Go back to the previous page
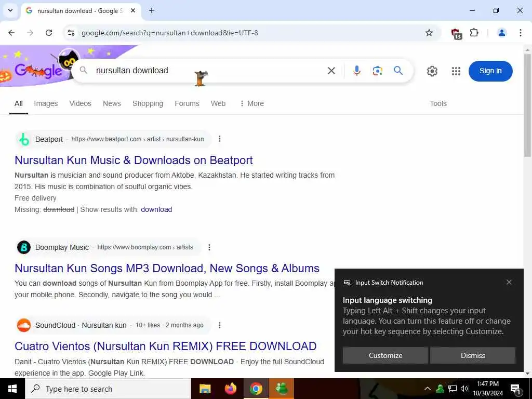Image resolution: width=532 pixels, height=399 pixels. [x=11, y=33]
